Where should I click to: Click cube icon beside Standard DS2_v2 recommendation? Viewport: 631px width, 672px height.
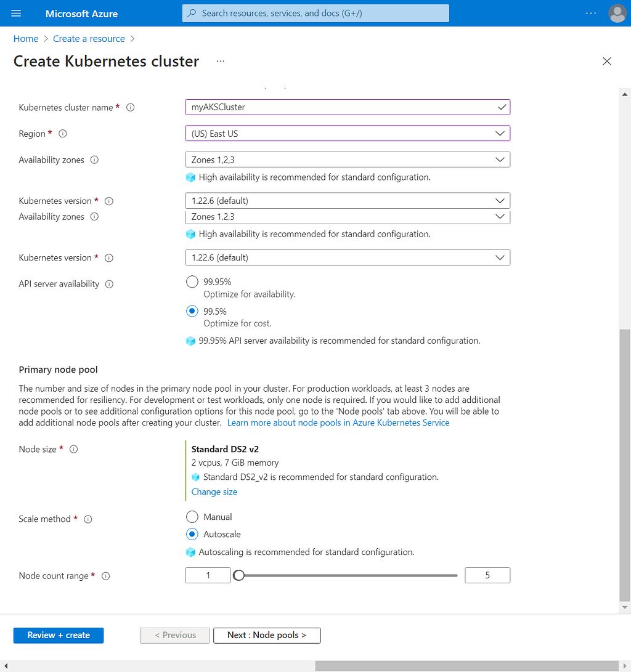195,477
